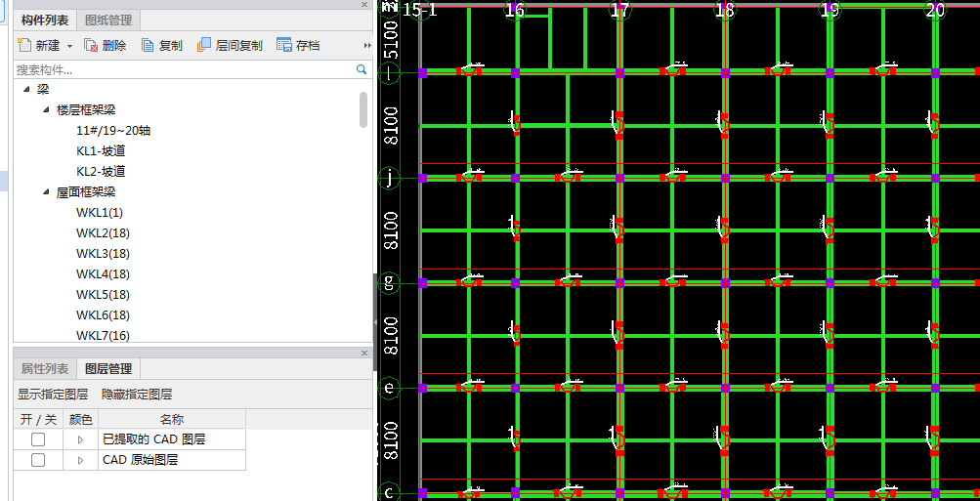Select WKL1(1) component

point(100,212)
